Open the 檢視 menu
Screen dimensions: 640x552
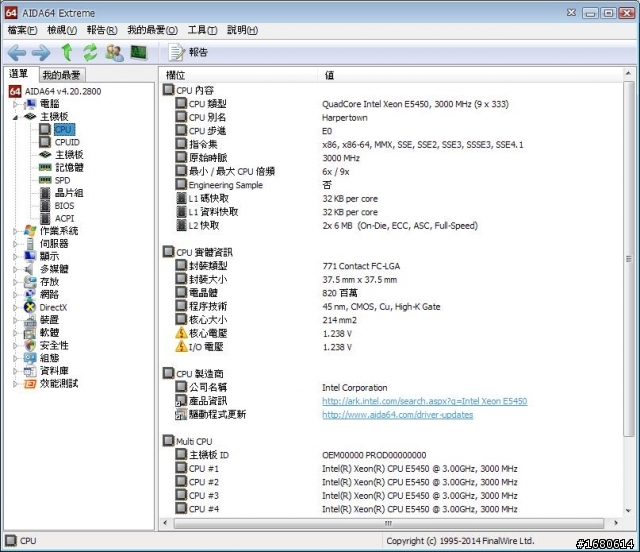click(62, 30)
